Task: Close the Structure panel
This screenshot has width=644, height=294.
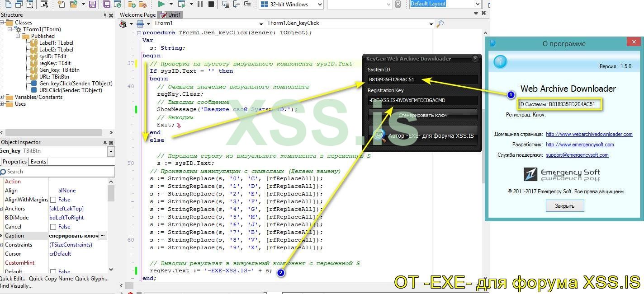Action: [111, 15]
